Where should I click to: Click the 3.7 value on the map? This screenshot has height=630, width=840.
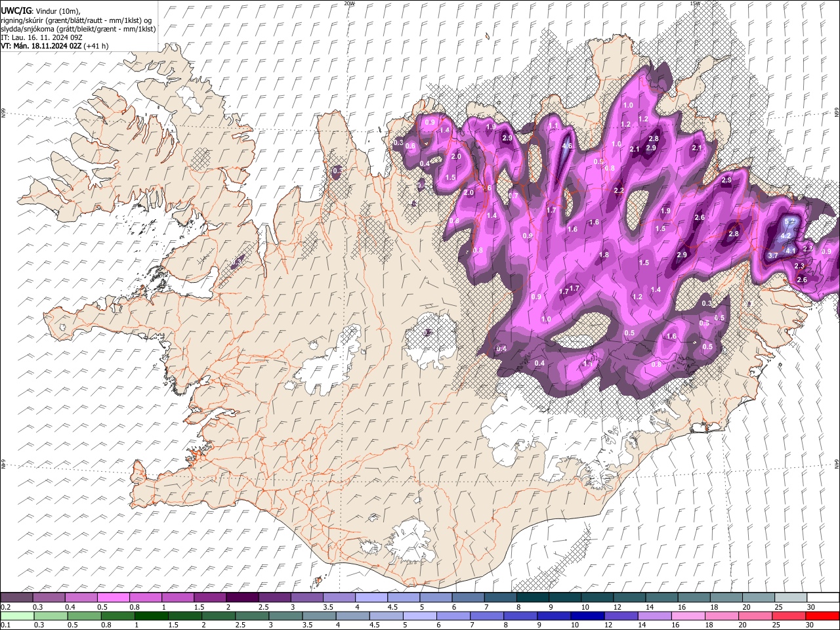click(x=773, y=255)
